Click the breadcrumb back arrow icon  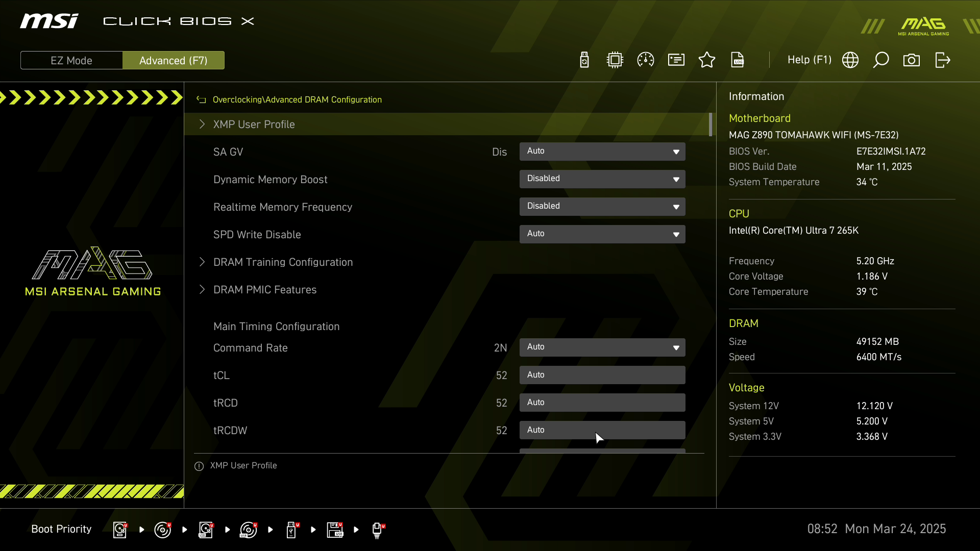coord(201,100)
